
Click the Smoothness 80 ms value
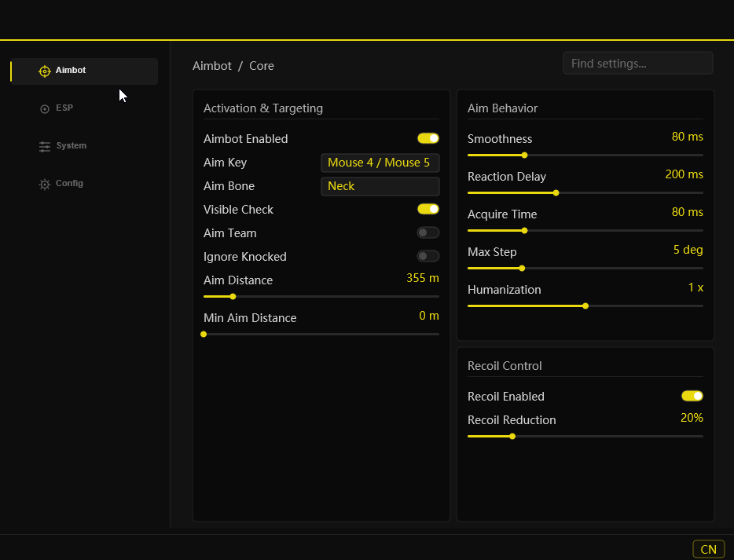687,137
